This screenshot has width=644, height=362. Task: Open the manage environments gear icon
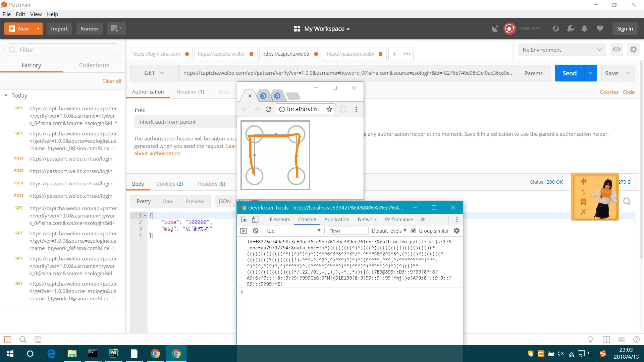click(633, 50)
